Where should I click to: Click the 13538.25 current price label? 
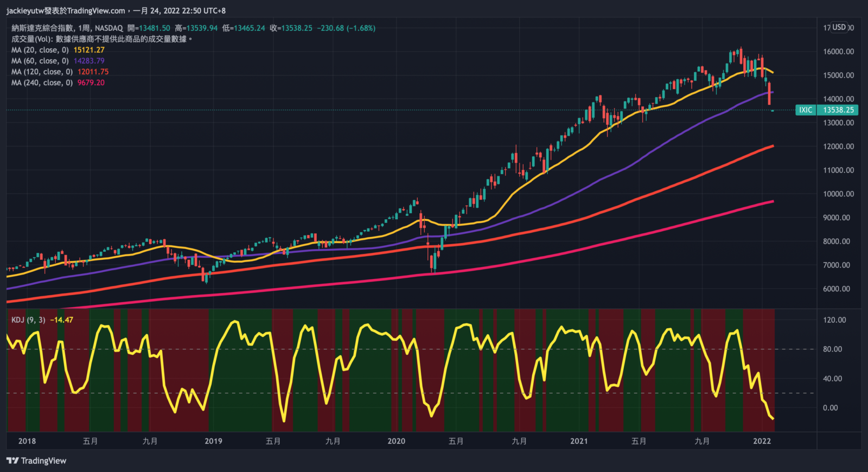[838, 110]
